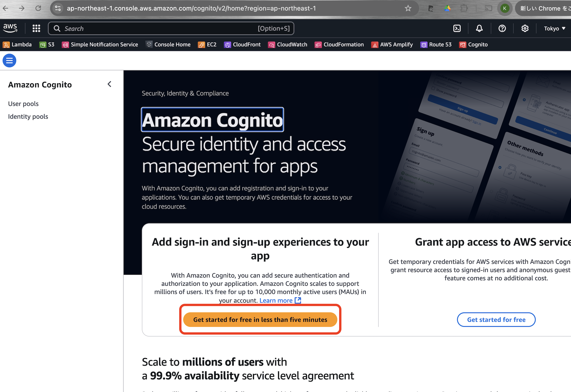The height and width of the screenshot is (392, 571).
Task: Open the Learn more link
Action: pyautogui.click(x=276, y=300)
